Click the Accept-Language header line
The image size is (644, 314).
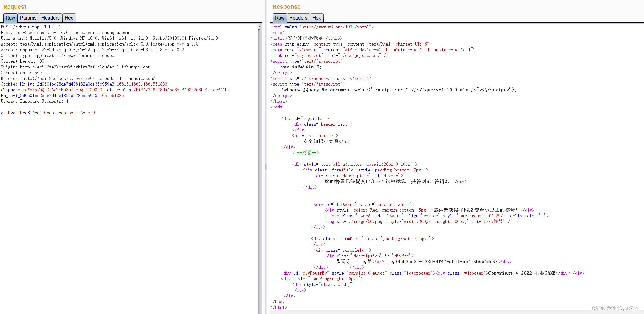(93, 50)
